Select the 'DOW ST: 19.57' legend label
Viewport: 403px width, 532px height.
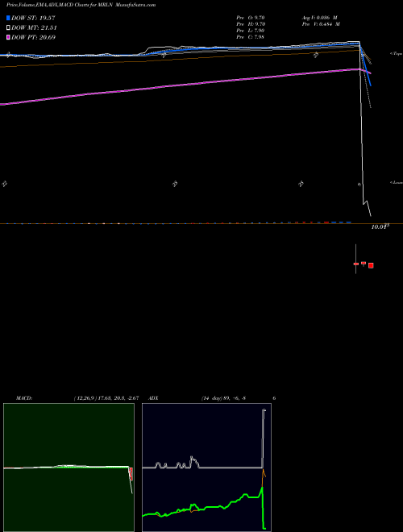click(33, 18)
